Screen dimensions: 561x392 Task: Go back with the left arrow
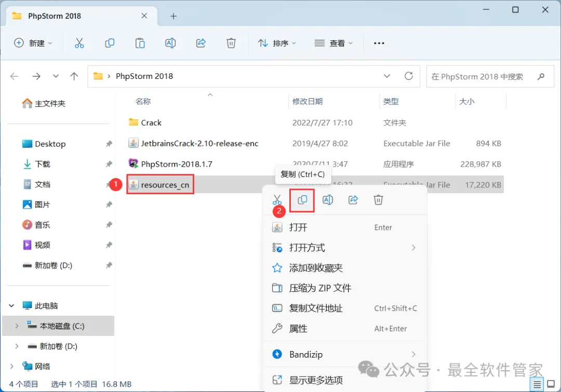point(15,76)
